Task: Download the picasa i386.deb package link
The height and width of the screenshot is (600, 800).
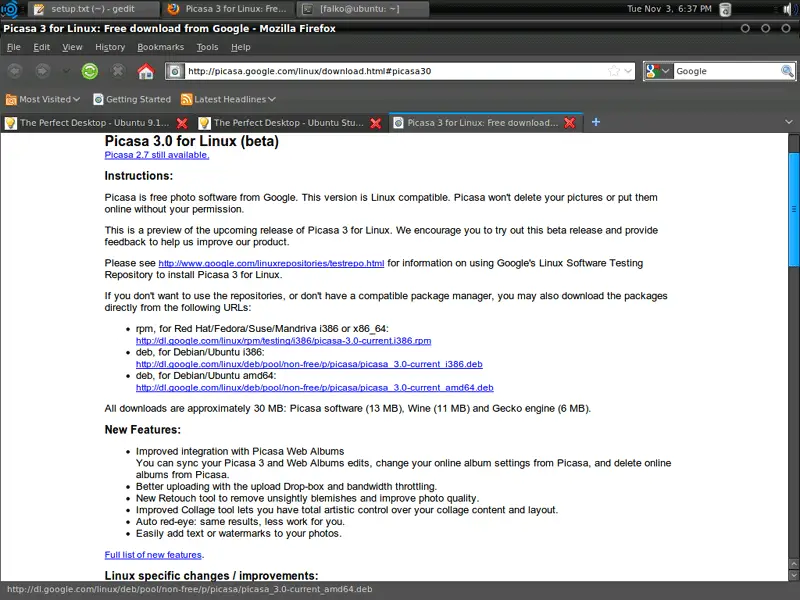Action: tap(309, 364)
